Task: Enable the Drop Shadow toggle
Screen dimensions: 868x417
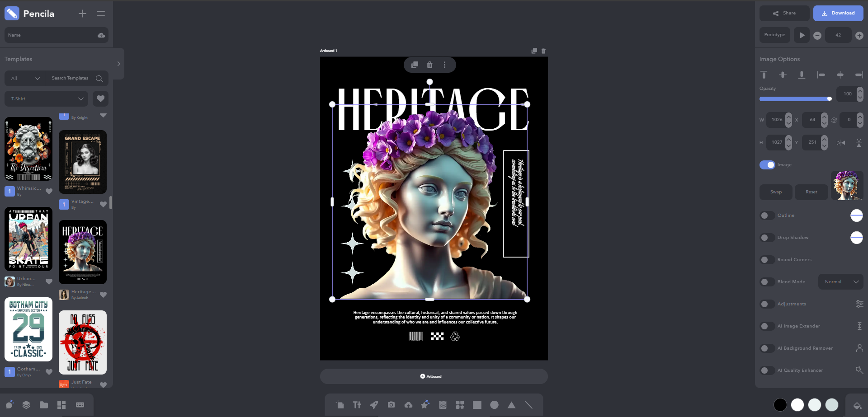Action: tap(767, 238)
